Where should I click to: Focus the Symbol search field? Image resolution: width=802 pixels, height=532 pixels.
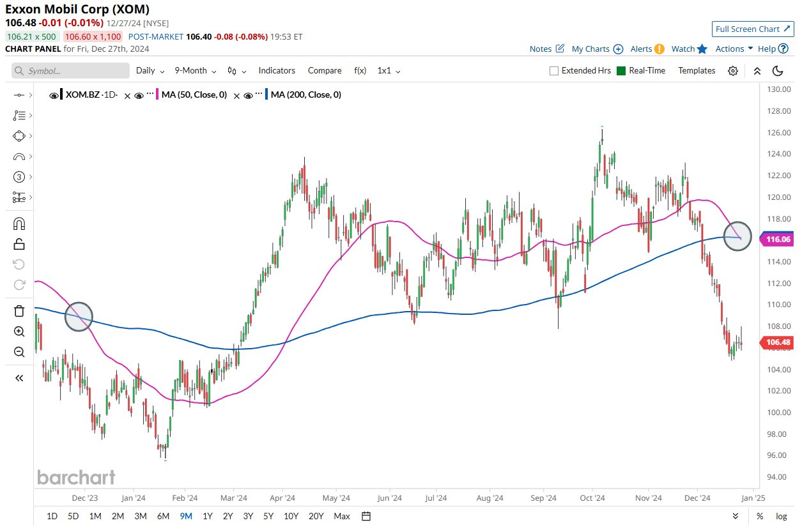70,71
